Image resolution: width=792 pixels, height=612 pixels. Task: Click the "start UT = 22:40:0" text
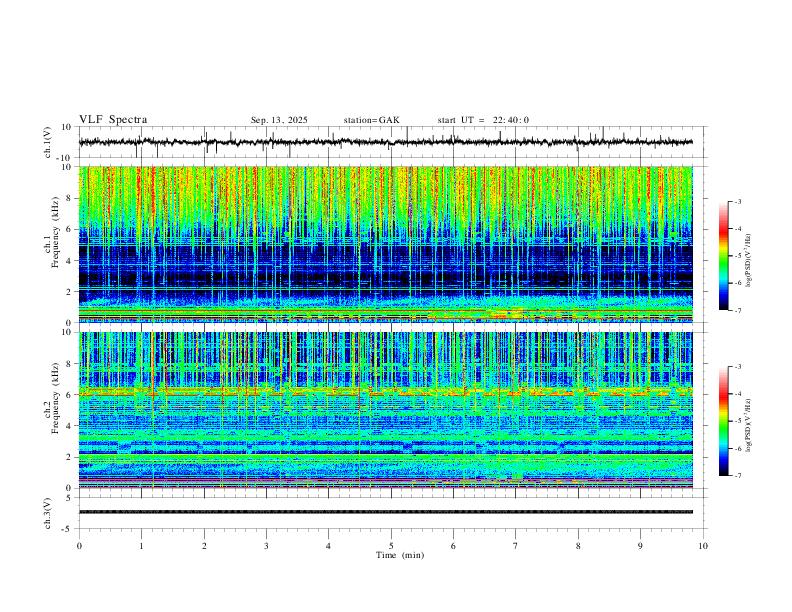[483, 120]
